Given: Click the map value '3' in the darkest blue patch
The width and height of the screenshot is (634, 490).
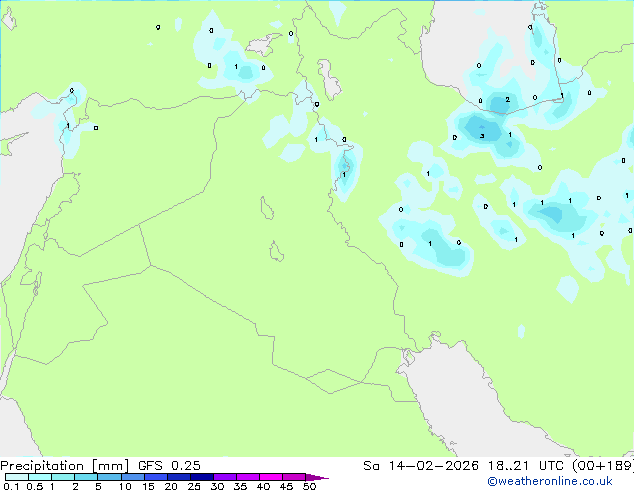Looking at the screenshot, I should [482, 136].
